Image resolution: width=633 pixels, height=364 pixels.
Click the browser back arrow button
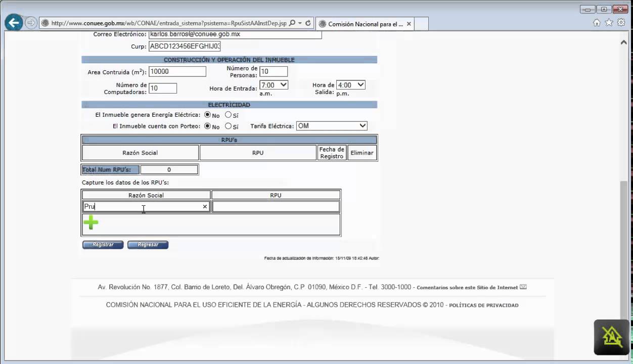coord(14,23)
